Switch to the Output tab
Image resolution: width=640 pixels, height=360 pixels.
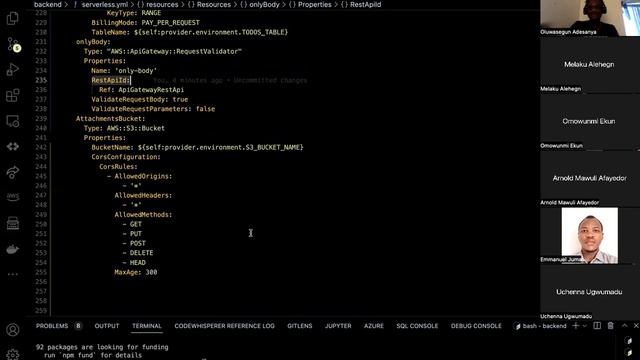pos(107,326)
